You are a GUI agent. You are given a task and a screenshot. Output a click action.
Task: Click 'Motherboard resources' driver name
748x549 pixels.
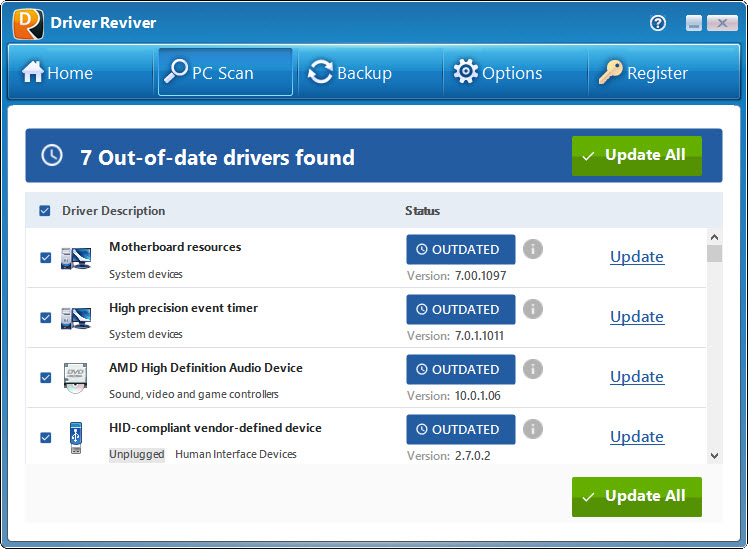pyautogui.click(x=175, y=247)
